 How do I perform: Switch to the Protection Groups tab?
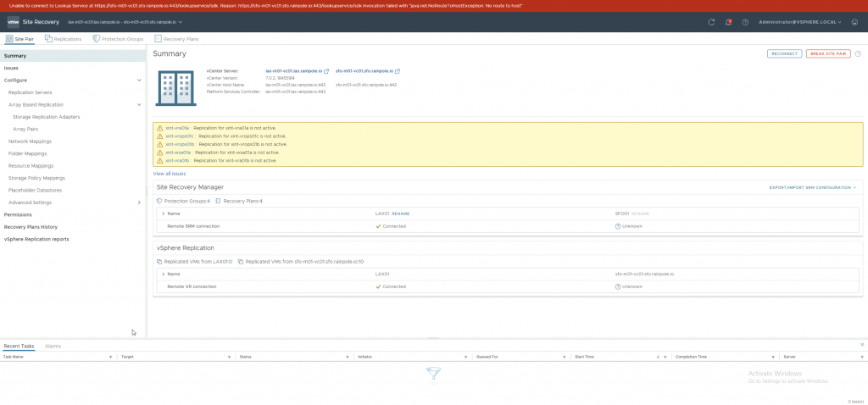(x=118, y=39)
